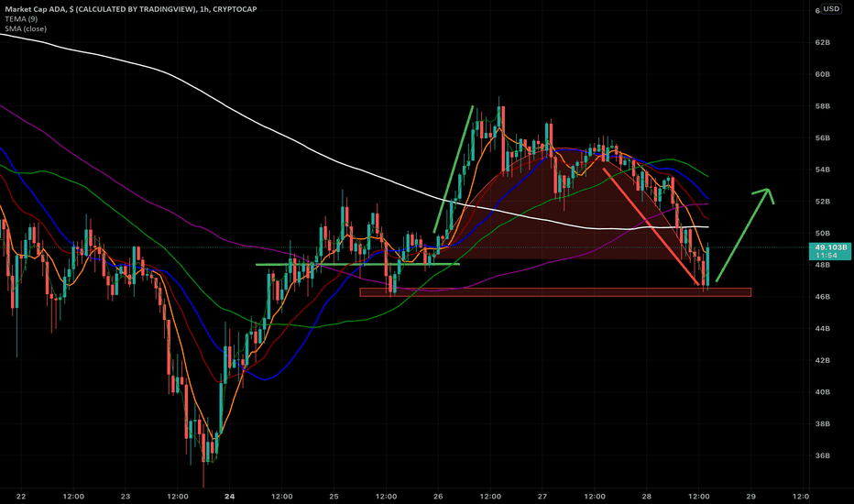Click the 50B price axis label
Viewport: 854px width, 504px height.
point(823,233)
